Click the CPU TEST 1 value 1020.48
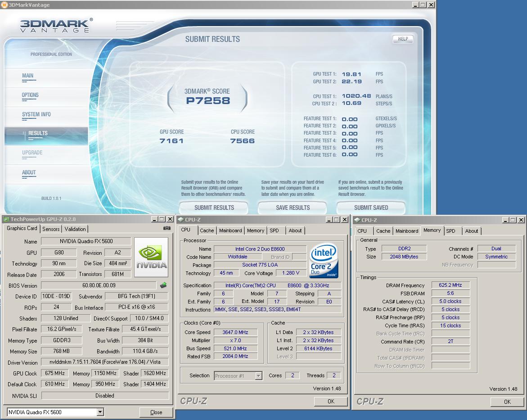This screenshot has width=527, height=420. coord(356,96)
